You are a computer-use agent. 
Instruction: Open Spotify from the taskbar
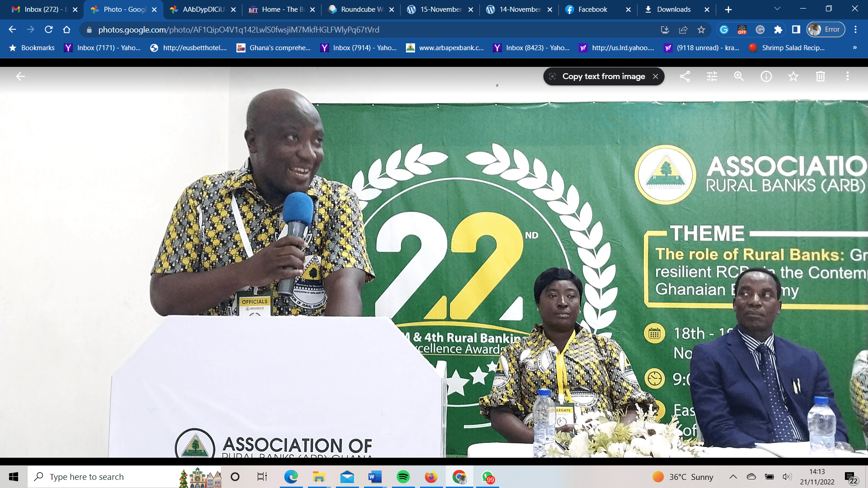403,477
